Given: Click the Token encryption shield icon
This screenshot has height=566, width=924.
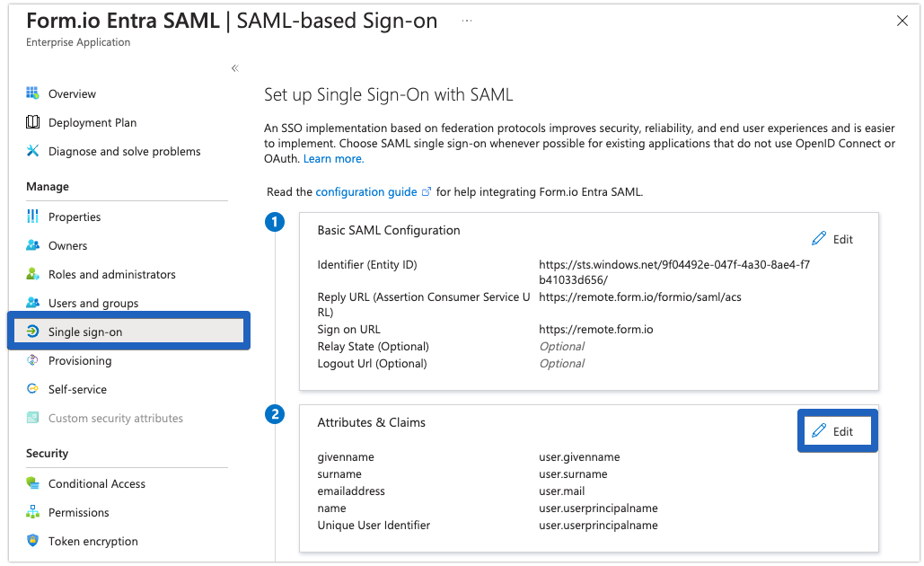Looking at the screenshot, I should (32, 540).
